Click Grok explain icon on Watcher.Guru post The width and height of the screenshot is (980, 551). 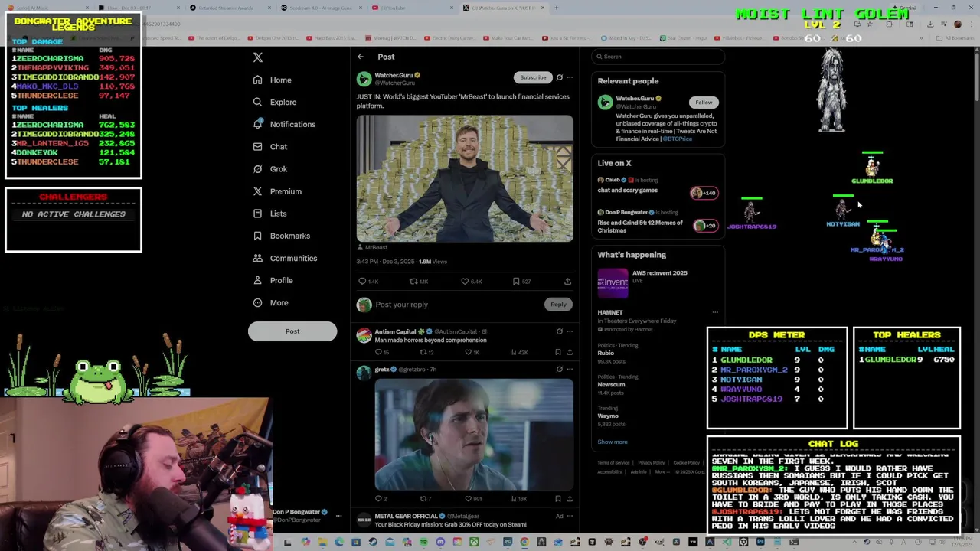(559, 77)
